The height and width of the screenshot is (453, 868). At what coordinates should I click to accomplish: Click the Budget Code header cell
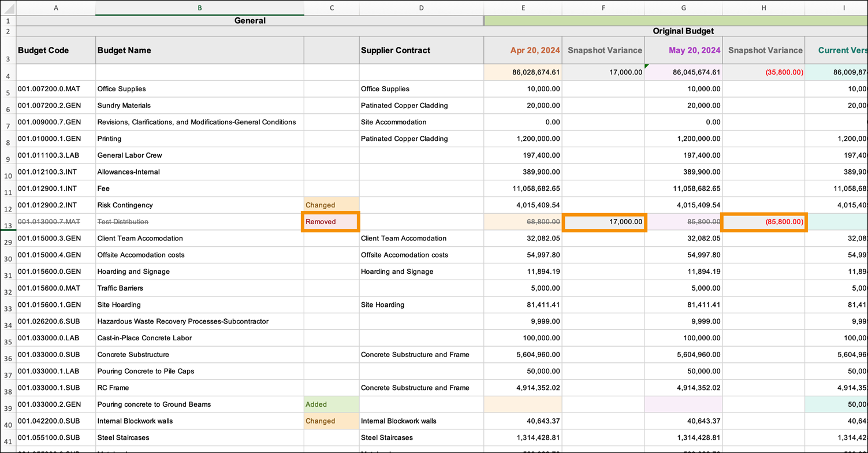pyautogui.click(x=56, y=50)
